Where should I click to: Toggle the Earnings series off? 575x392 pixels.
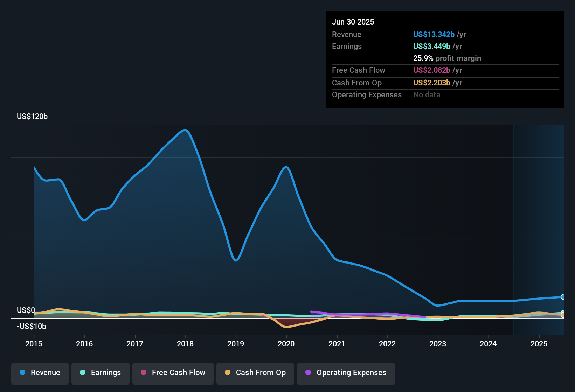click(101, 373)
